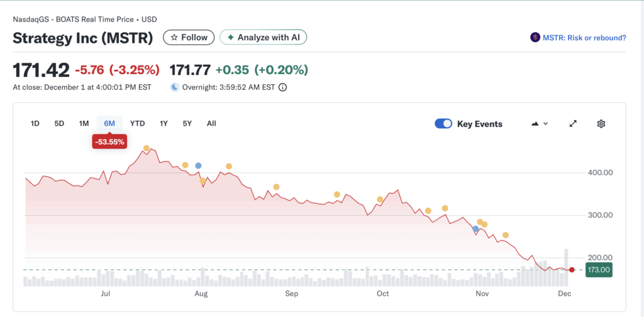Screen dimensions: 644x317
Task: Click the overnight moon icon
Action: [175, 87]
